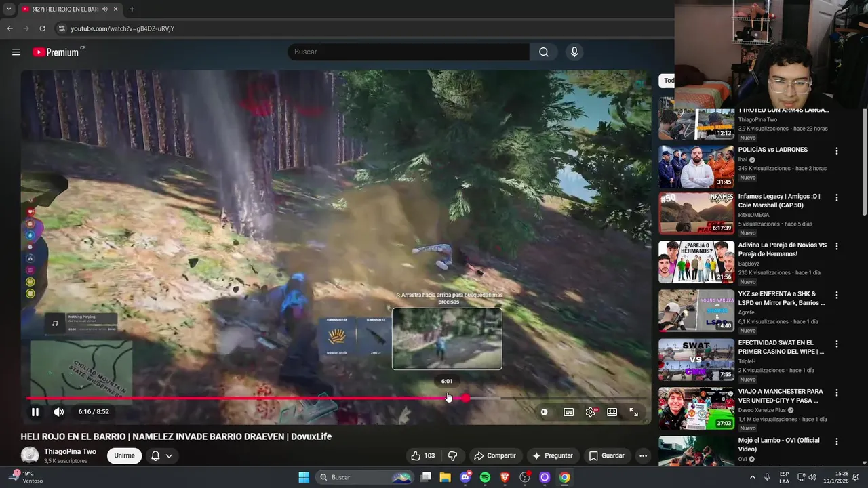Screen dimensions: 868x488
Task: Click the Preguntar button
Action: [553, 455]
